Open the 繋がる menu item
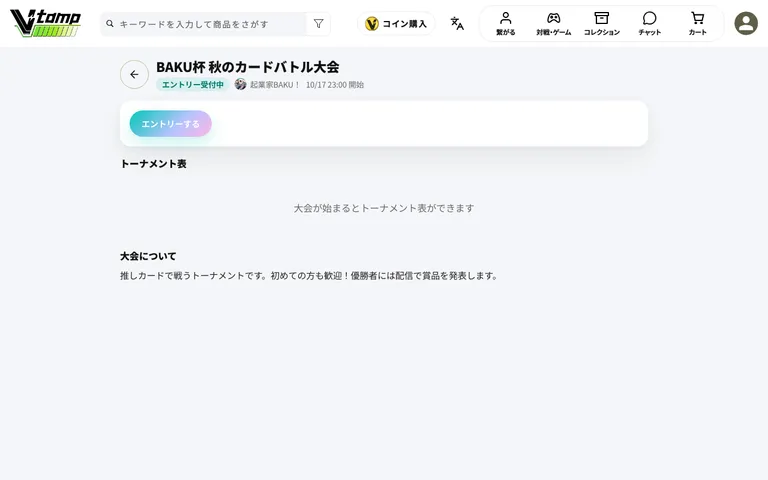Image resolution: width=768 pixels, height=480 pixels. (505, 24)
